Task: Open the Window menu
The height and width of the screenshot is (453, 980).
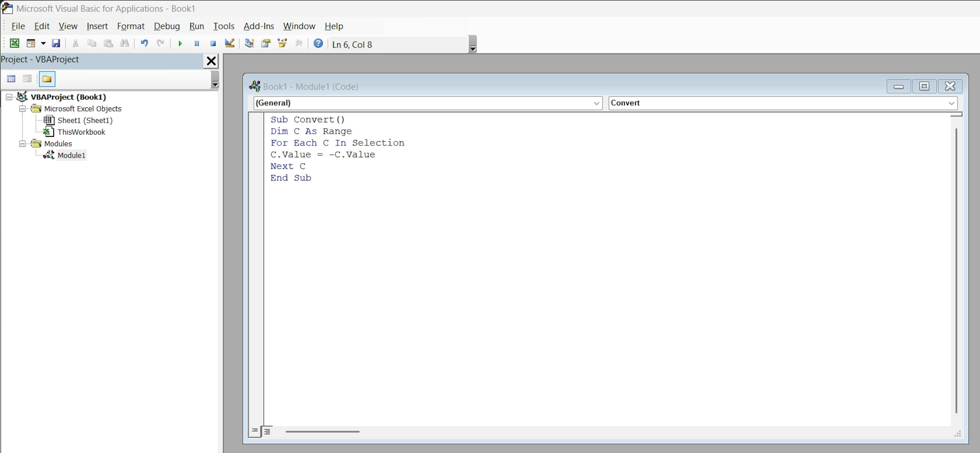Action: 299,26
